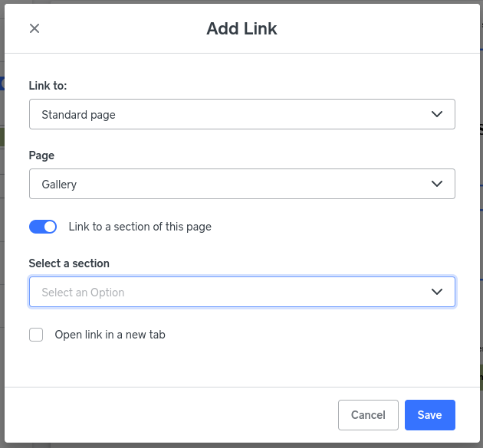Viewport: 483px width, 448px height.
Task: Disable the link-to-section toggle switch
Action: point(43,227)
